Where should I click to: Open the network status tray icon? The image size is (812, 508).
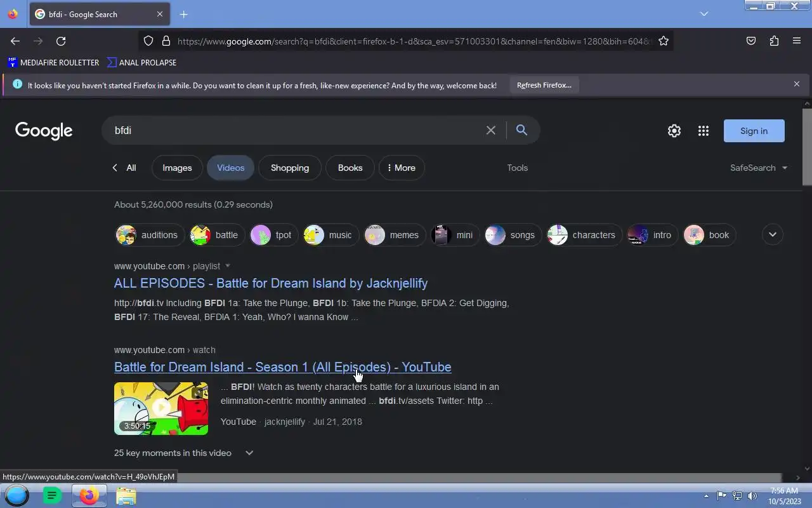tap(737, 496)
